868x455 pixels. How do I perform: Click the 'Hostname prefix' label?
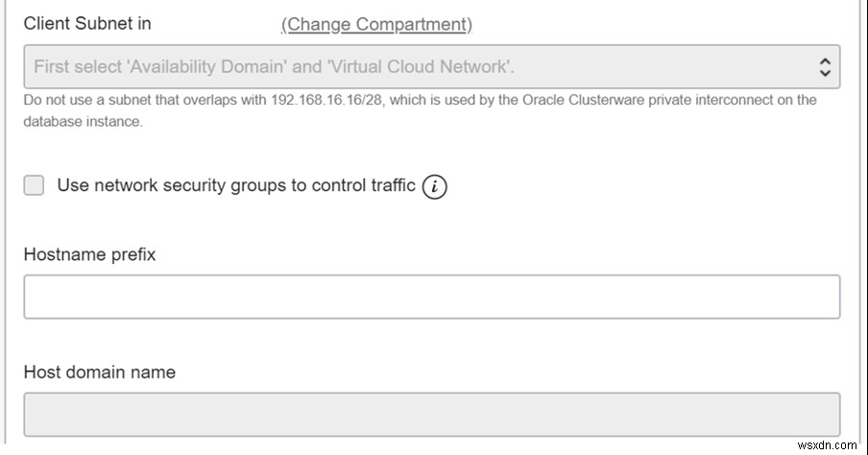(x=89, y=254)
